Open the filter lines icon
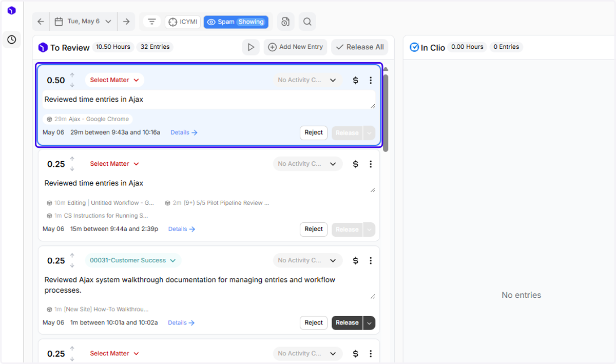 tap(151, 22)
